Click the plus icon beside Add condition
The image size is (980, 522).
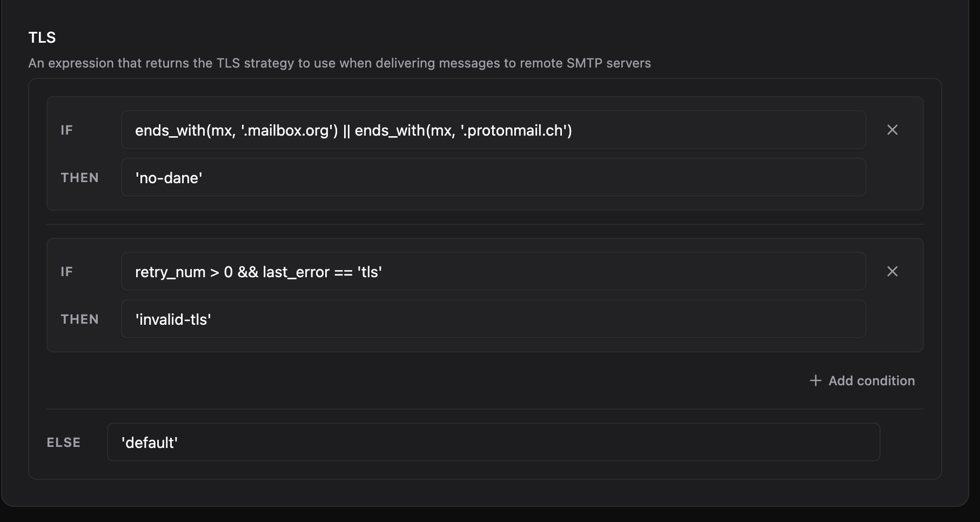(815, 380)
